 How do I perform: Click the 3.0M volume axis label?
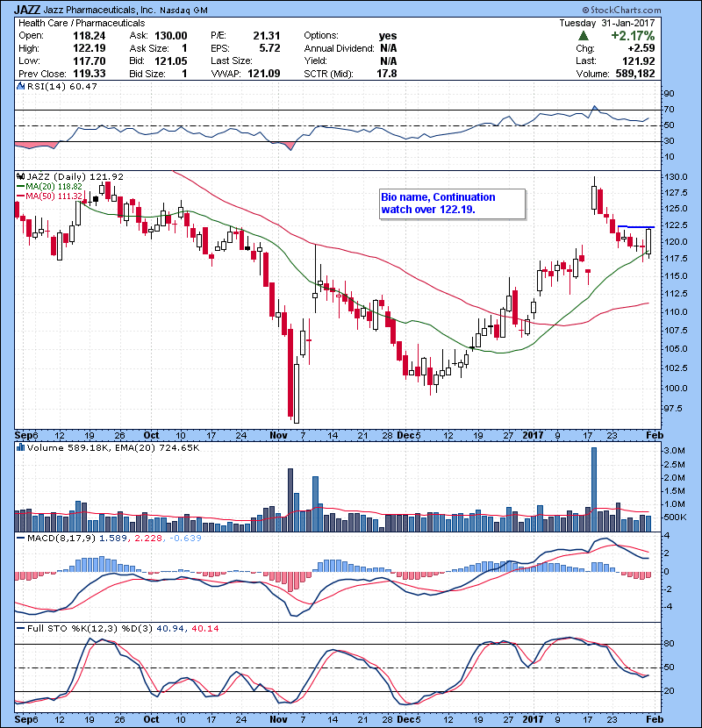[675, 451]
